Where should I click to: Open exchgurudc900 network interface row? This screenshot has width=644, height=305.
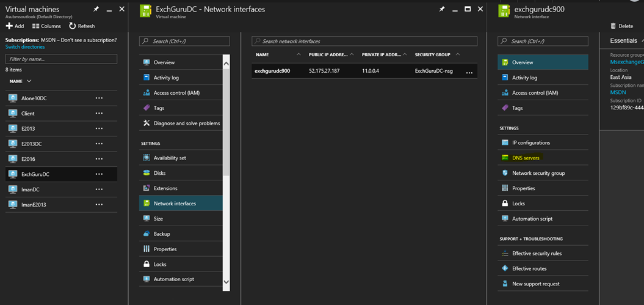(x=364, y=71)
